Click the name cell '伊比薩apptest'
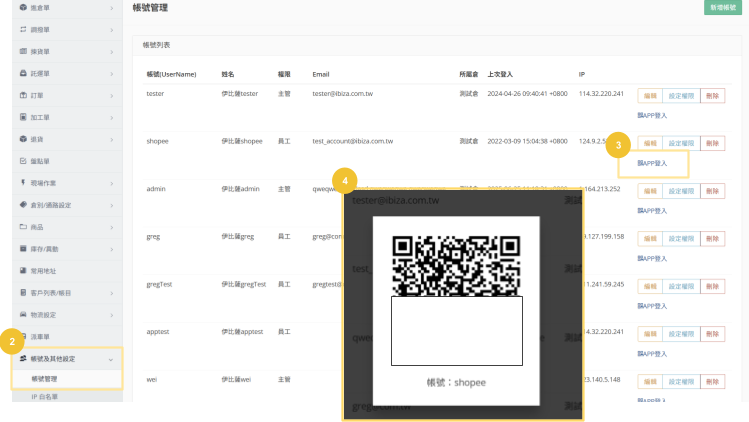 click(x=242, y=332)
